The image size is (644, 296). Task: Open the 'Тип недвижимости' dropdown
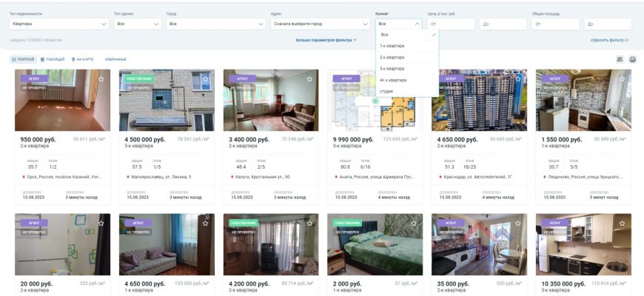tap(58, 24)
